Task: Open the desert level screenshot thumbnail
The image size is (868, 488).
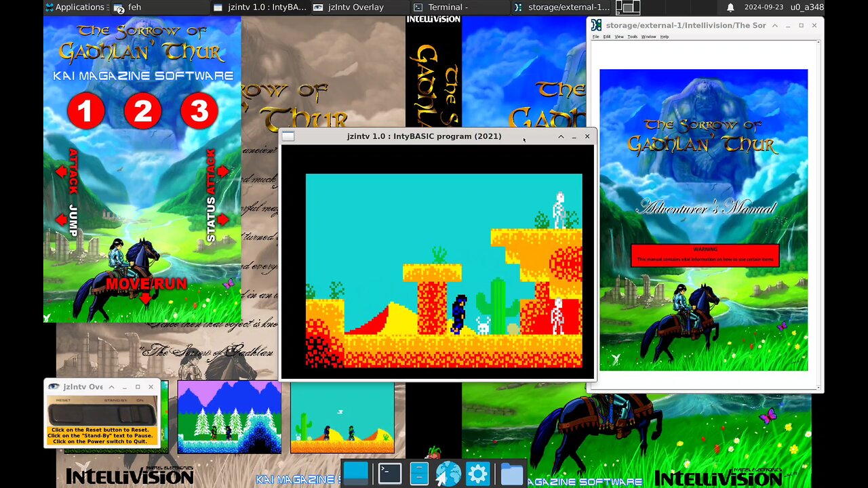Action: pos(342,417)
